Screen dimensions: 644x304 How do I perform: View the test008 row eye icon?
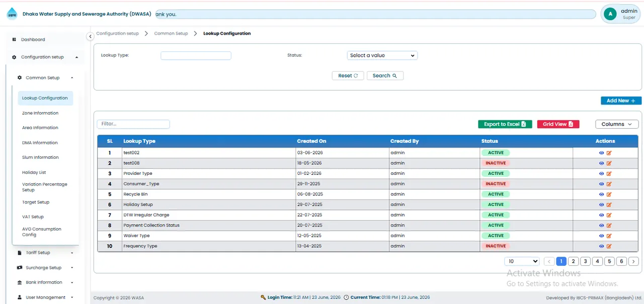point(601,163)
